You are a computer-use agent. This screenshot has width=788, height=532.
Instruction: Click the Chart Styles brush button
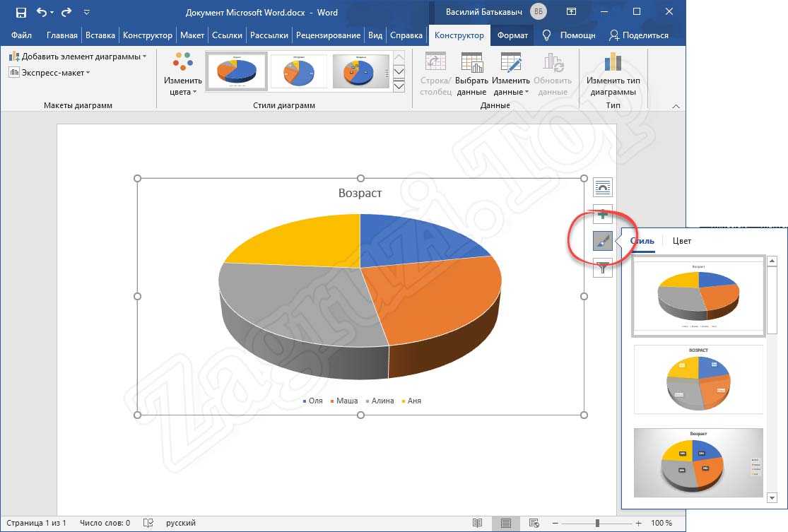(603, 242)
